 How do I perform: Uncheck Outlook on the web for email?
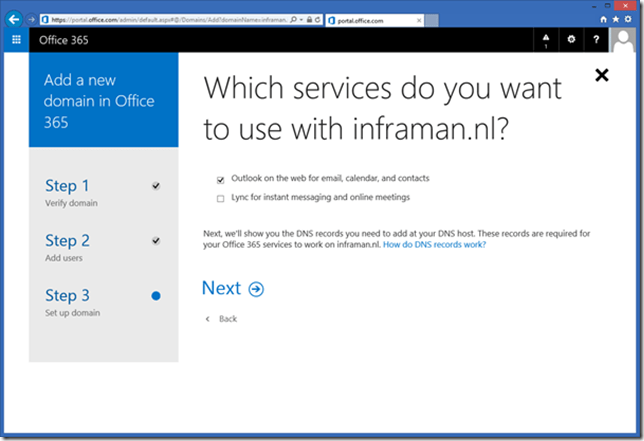tap(220, 179)
